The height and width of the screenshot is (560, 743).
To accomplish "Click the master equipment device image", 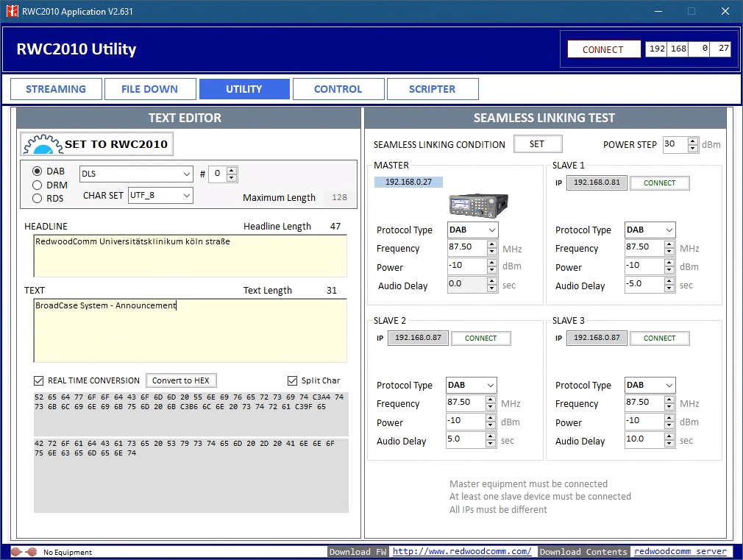I will coord(478,205).
